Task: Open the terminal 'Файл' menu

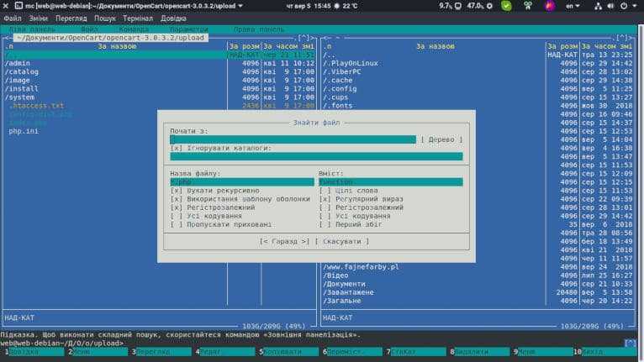Action: click(x=13, y=18)
